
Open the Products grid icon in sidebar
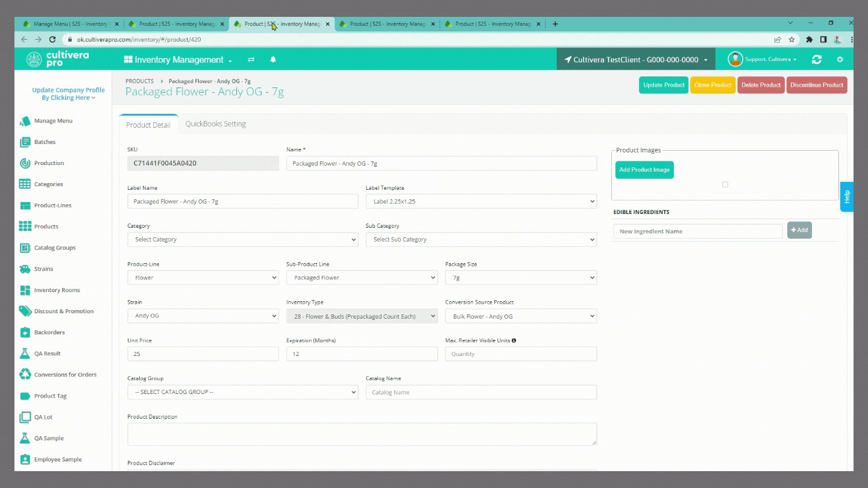pyautogui.click(x=25, y=227)
